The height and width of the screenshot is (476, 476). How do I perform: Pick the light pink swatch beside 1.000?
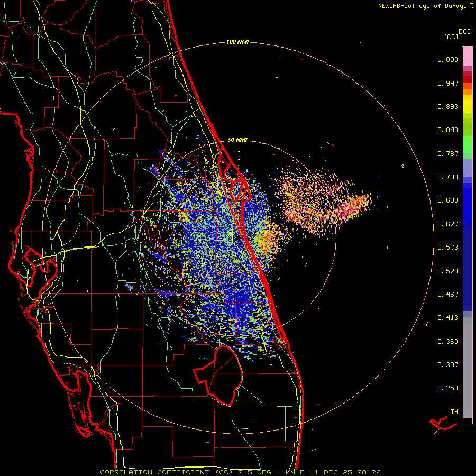467,57
